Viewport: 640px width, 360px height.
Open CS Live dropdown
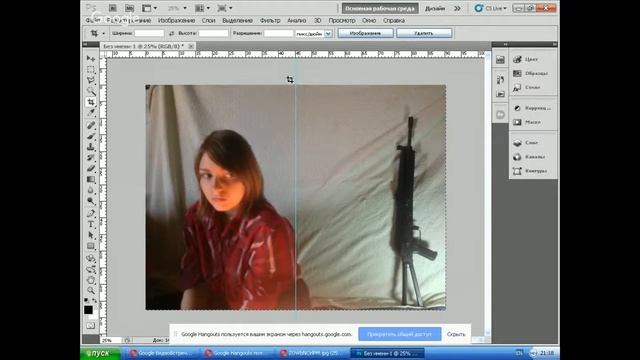[491, 8]
